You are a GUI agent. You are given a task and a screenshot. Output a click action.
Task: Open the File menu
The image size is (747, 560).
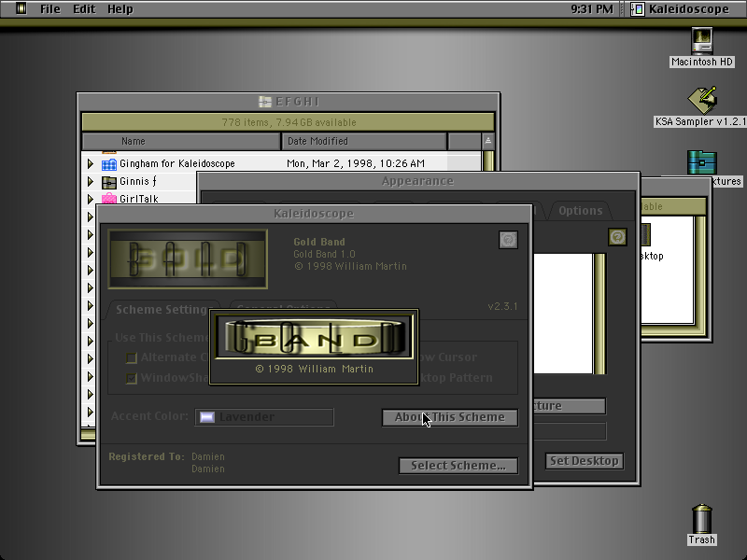coord(50,9)
